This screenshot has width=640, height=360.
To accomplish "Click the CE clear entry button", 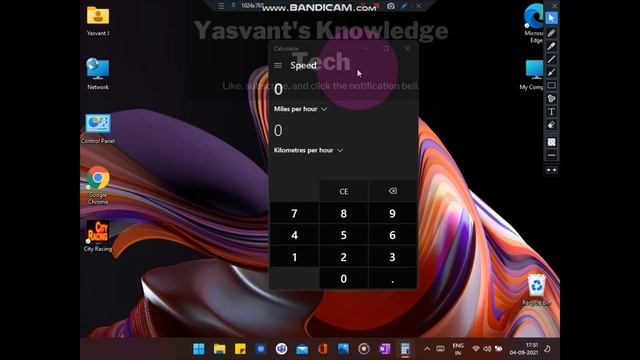I will [x=344, y=191].
